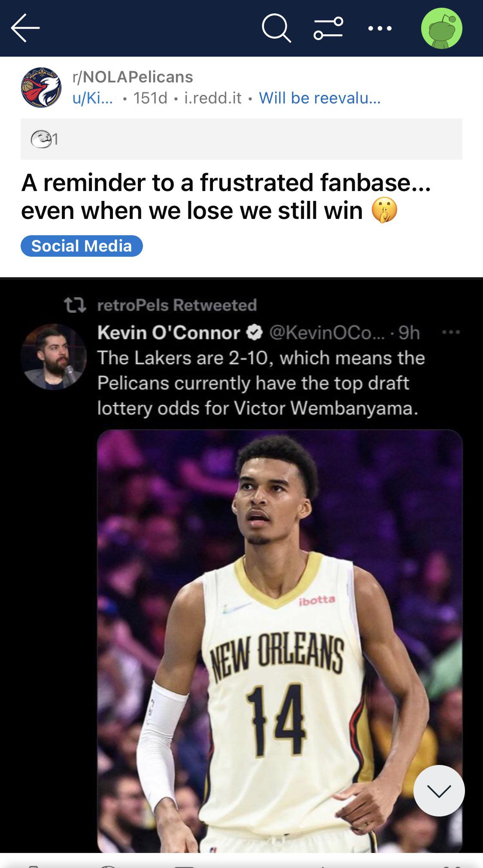Tap the post title about frustrated fanbase
Viewport: 483px width, 868px height.
click(x=226, y=196)
